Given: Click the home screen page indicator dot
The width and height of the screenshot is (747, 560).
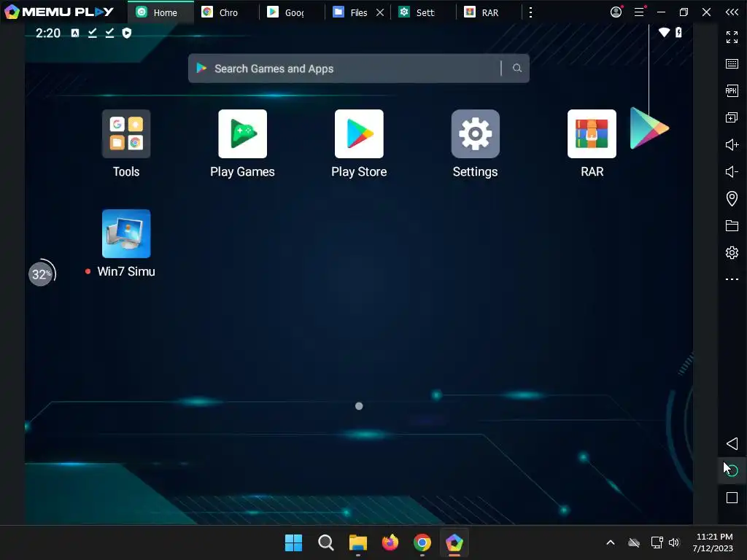Looking at the screenshot, I should 359,406.
